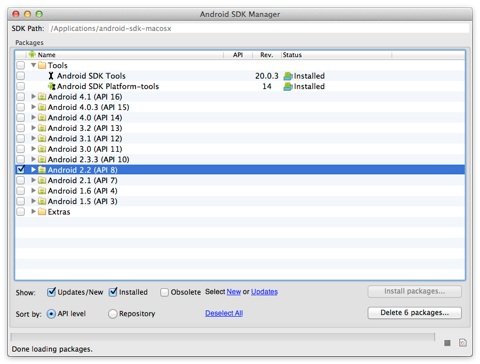
Task: Click the stop operation square icon
Action: (447, 343)
